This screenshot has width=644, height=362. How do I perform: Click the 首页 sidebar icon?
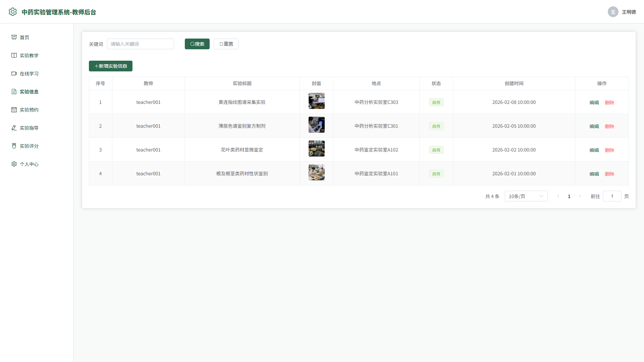[14, 37]
